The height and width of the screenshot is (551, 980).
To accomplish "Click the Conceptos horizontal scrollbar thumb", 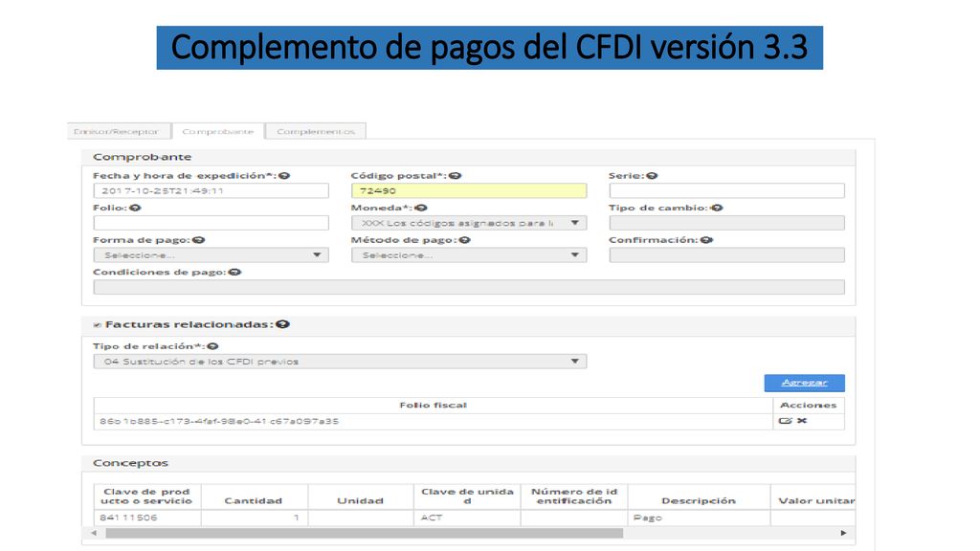I will (365, 534).
